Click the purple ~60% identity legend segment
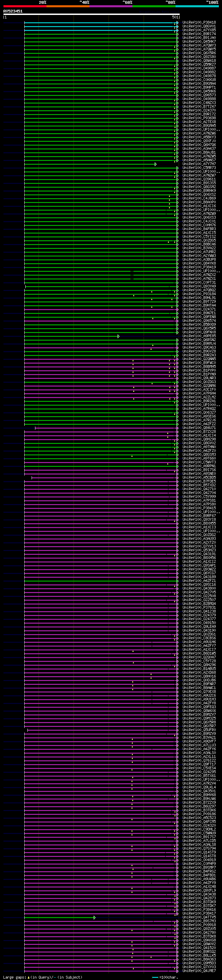The height and width of the screenshot is (980, 222). pos(111,6)
